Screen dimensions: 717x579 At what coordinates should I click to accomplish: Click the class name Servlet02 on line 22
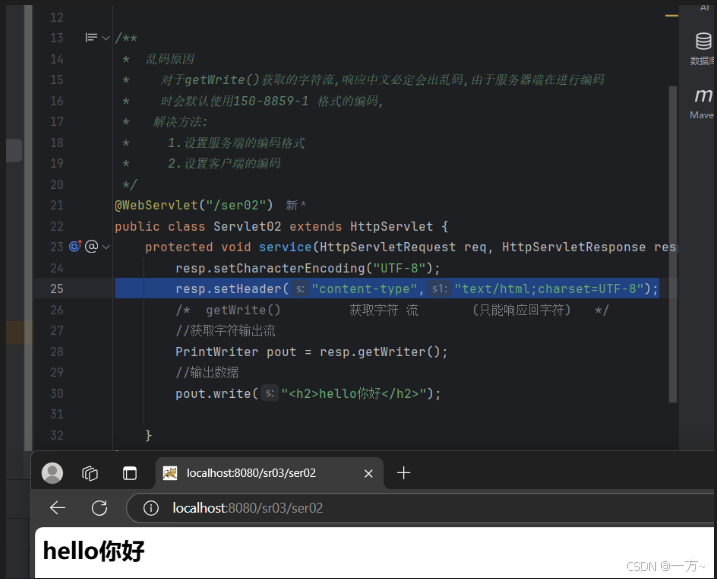247,226
